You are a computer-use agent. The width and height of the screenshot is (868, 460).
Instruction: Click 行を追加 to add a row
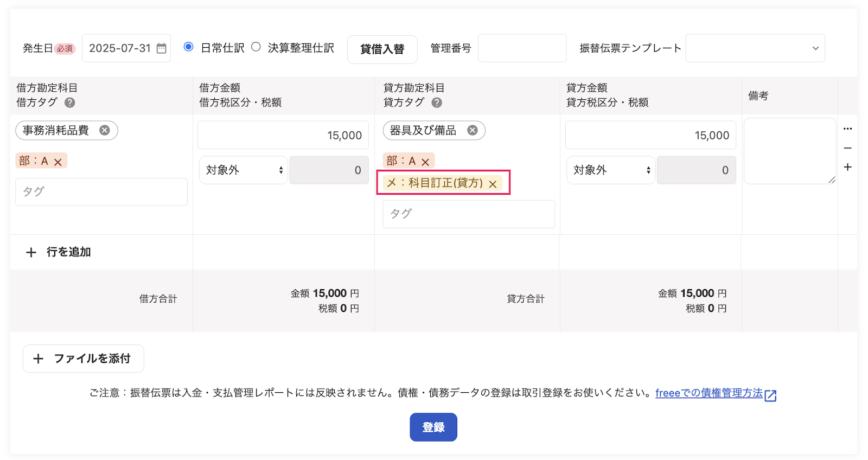59,252
